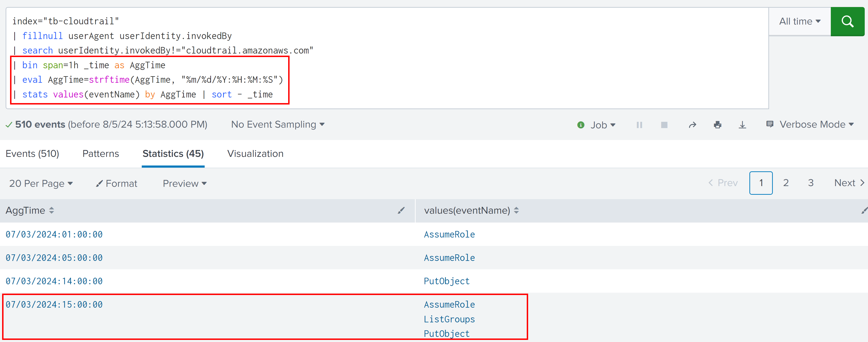The width and height of the screenshot is (868, 342).
Task: Open the Visualization tab
Action: 255,154
